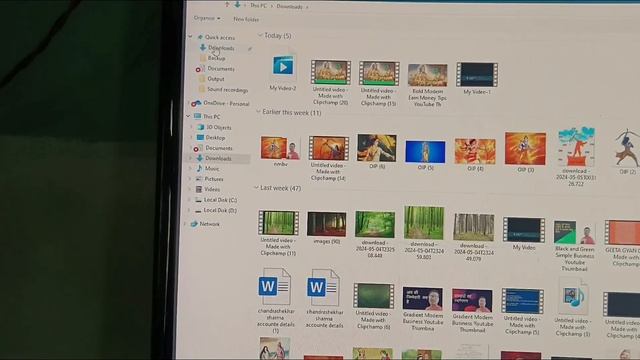Open Untitled video Clipchamp (3) audio file
The image size is (640, 360).
(573, 296)
